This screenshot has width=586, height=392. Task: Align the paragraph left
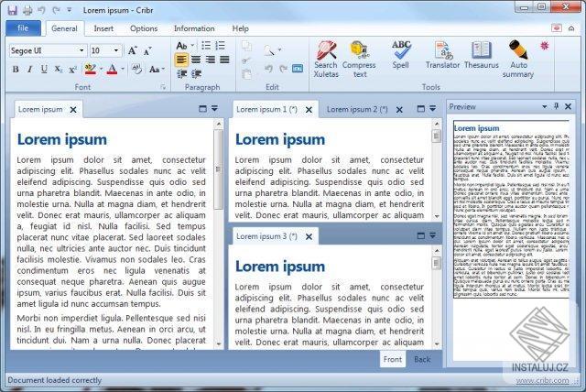pyautogui.click(x=181, y=60)
